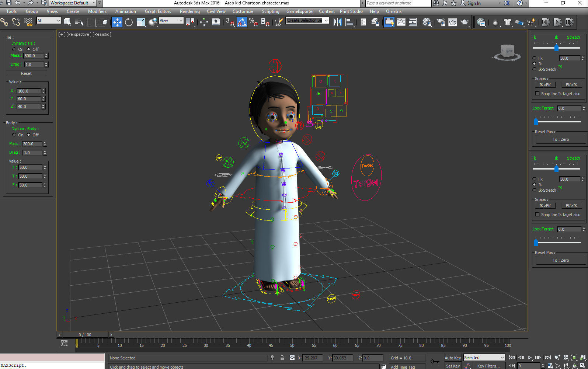Check upper 'Snap the Ik taget also' checkbox
This screenshot has width=588, height=369.
pos(537,94)
